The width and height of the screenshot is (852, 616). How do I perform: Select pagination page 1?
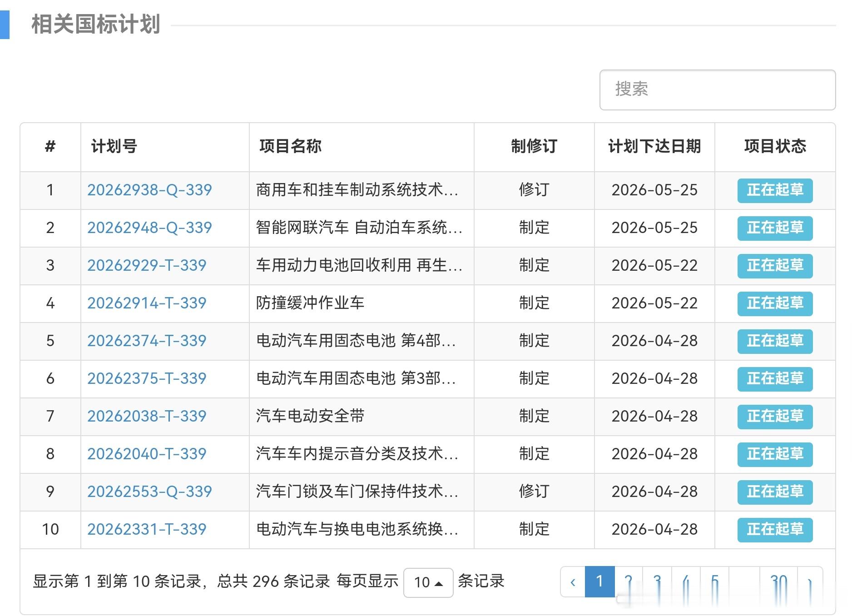click(599, 581)
